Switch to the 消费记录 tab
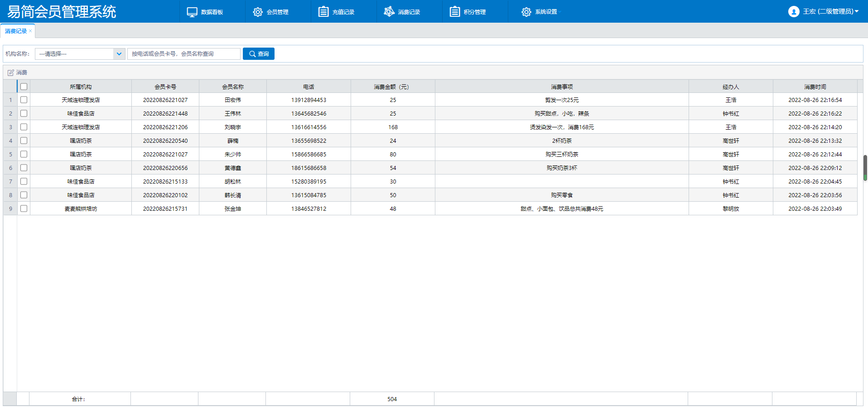 [16, 31]
